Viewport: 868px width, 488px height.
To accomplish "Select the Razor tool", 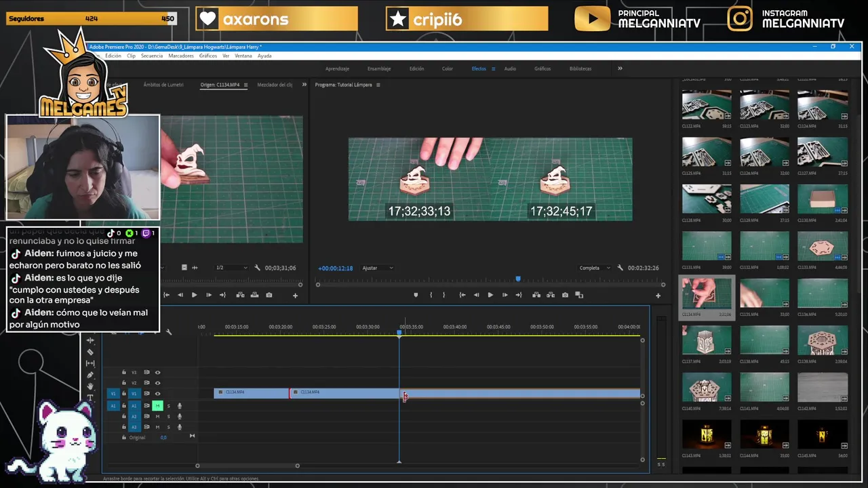I will coord(90,352).
